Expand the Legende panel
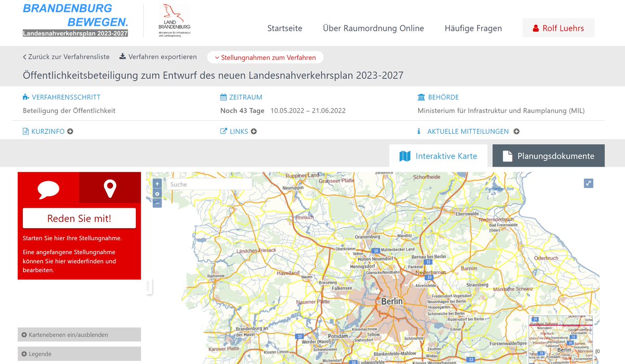This screenshot has height=364, width=625. 79,354
